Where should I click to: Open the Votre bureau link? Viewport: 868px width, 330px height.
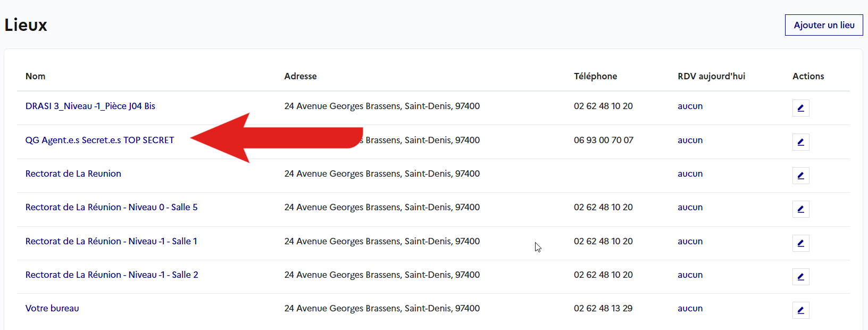pyautogui.click(x=52, y=308)
